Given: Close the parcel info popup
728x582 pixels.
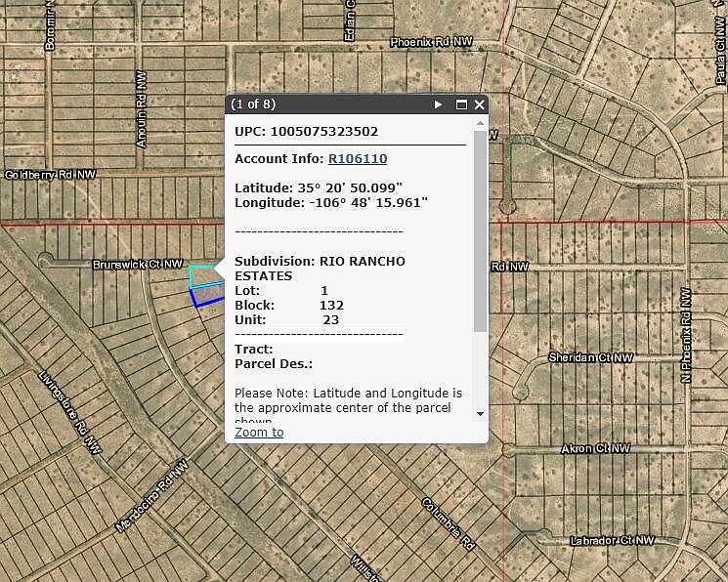Looking at the screenshot, I should pos(479,104).
